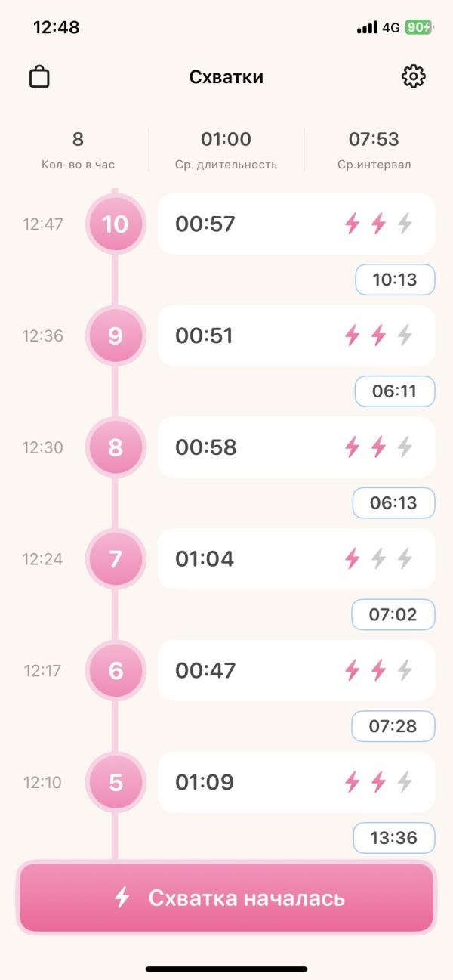Select pink circle marker number 10

116,224
